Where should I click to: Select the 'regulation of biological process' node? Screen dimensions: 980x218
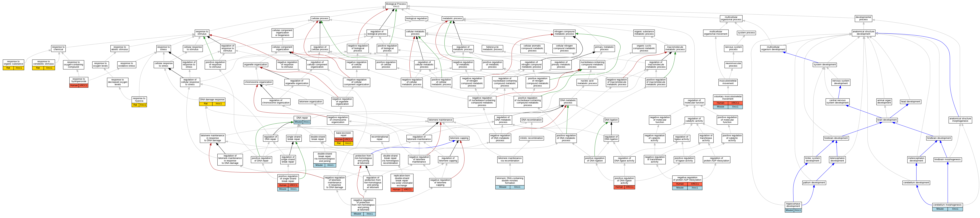[377, 33]
